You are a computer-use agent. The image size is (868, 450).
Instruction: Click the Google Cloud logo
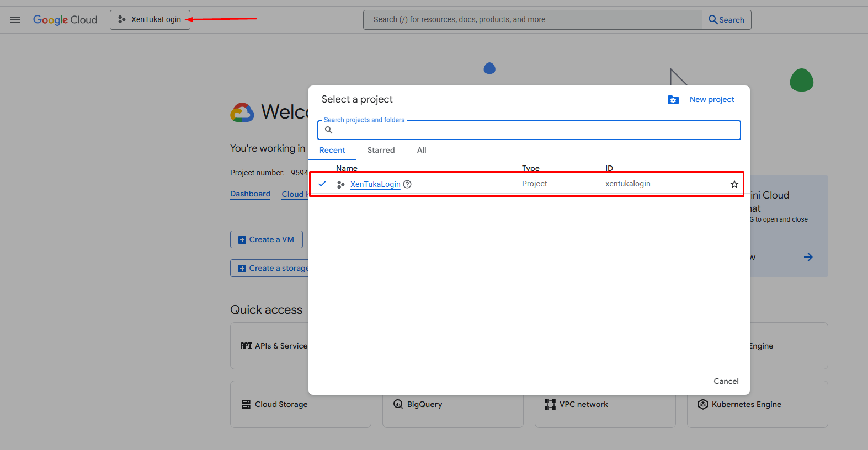65,20
